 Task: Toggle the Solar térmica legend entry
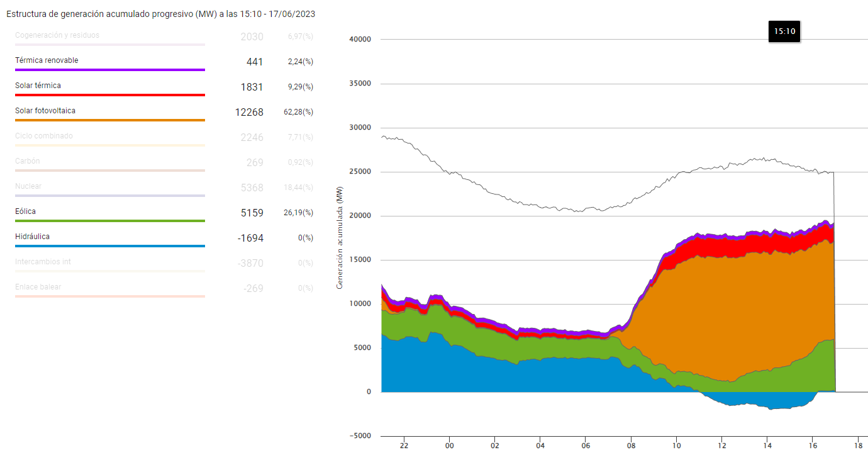(x=38, y=86)
